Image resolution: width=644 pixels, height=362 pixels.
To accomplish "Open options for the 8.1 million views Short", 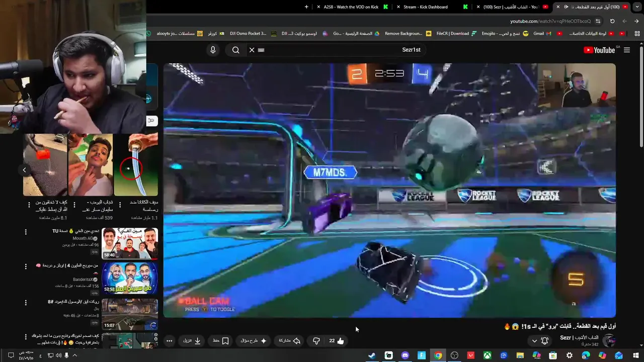I will (x=29, y=205).
